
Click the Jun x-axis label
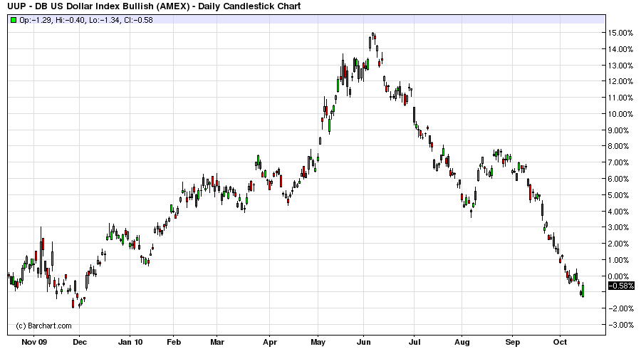tap(363, 342)
